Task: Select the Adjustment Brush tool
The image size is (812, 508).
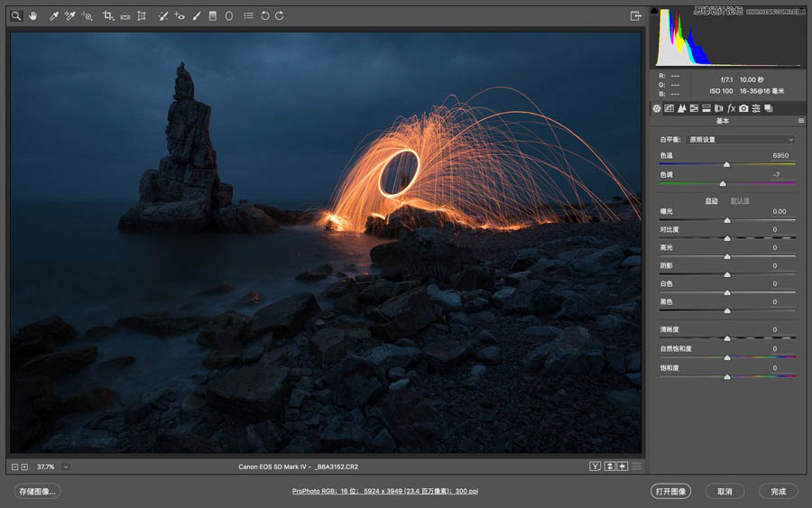Action: pyautogui.click(x=196, y=15)
